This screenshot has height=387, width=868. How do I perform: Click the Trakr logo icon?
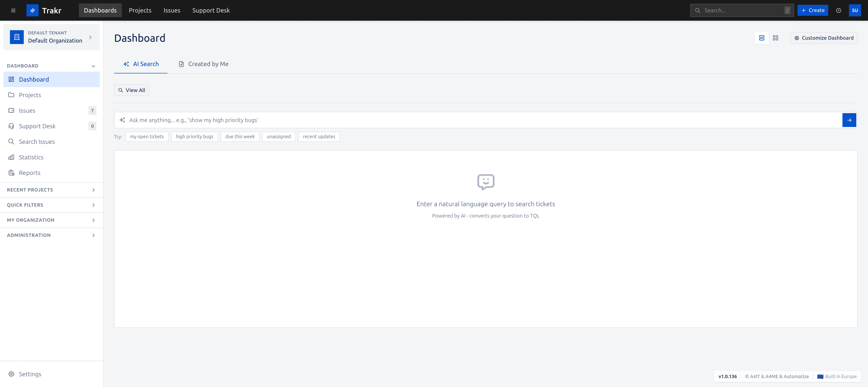pos(32,10)
